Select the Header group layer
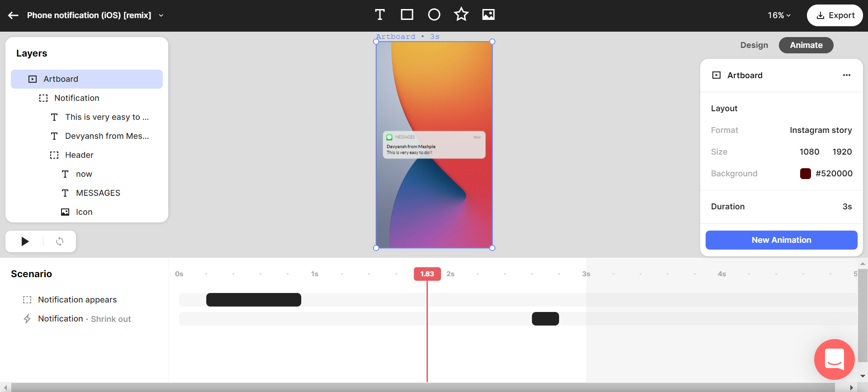868x392 pixels. pyautogui.click(x=87, y=155)
